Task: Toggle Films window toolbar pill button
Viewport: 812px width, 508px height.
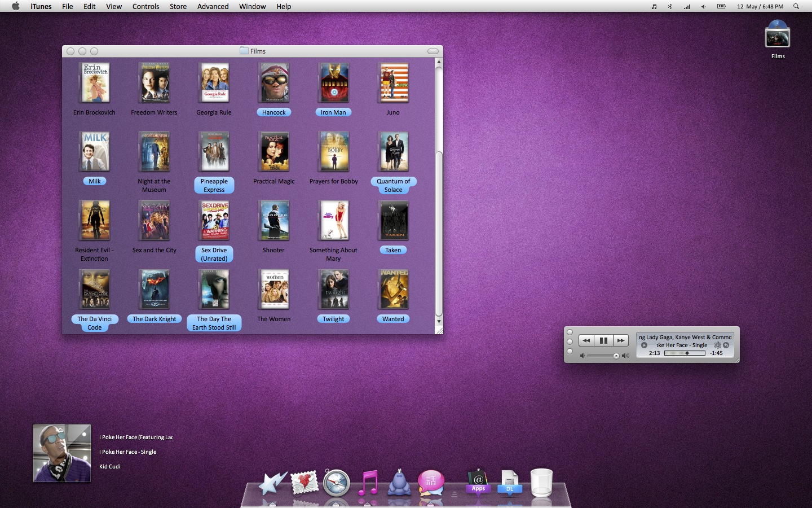Action: tap(433, 51)
